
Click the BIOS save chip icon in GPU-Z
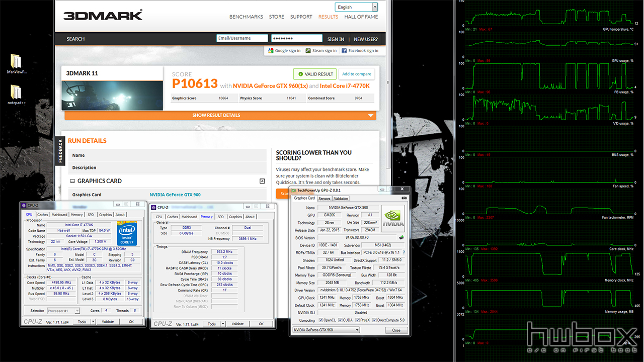pos(401,238)
